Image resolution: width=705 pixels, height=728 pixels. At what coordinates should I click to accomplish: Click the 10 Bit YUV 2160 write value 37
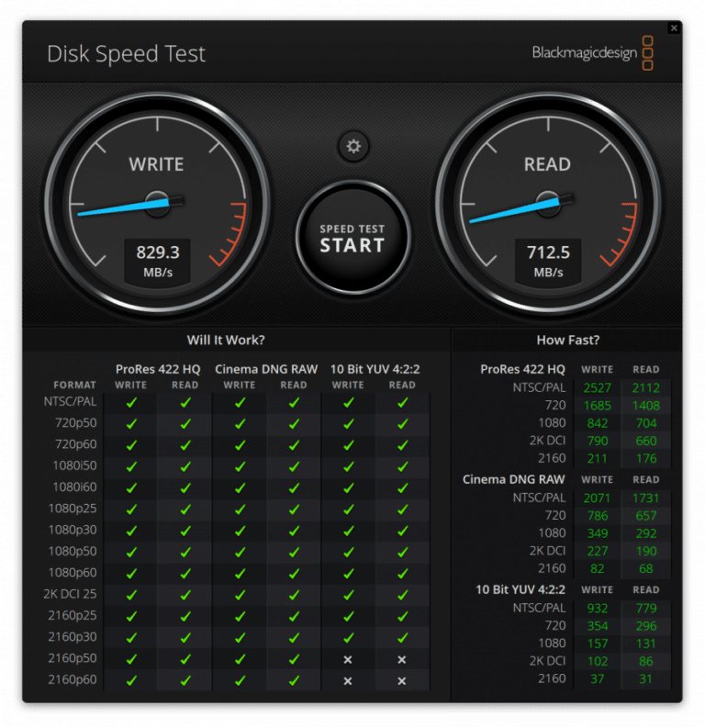tap(598, 678)
